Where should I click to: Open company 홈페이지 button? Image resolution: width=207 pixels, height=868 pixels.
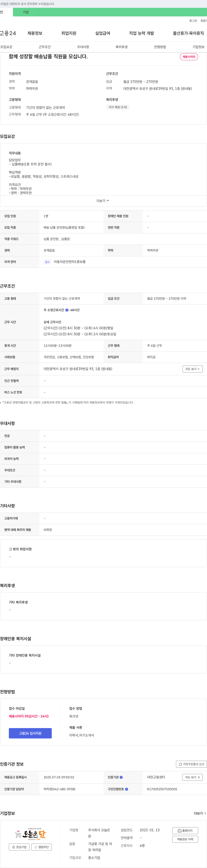tap(185, 830)
